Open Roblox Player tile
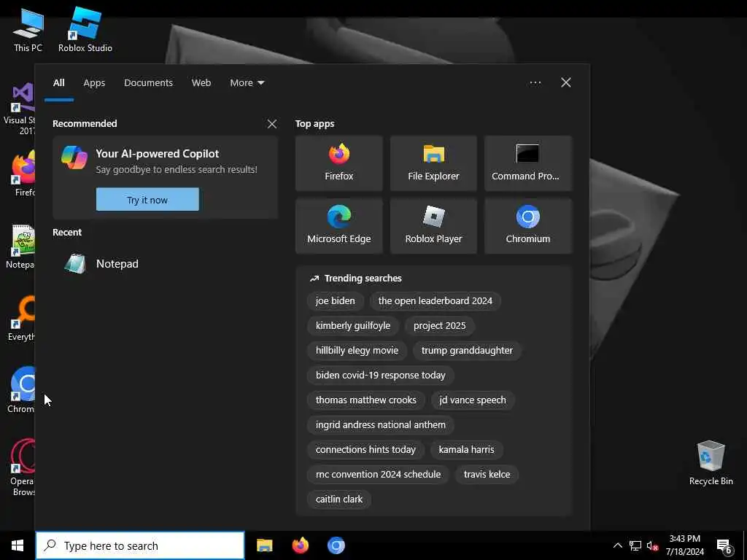Image resolution: width=747 pixels, height=560 pixels. click(x=433, y=226)
